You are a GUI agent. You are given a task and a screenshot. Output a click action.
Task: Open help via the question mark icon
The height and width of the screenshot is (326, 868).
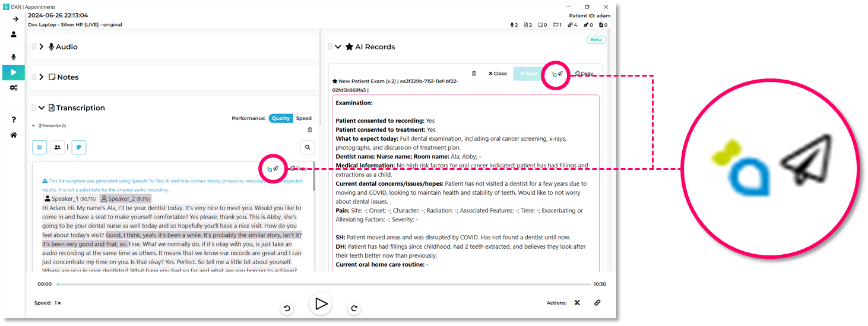point(14,119)
